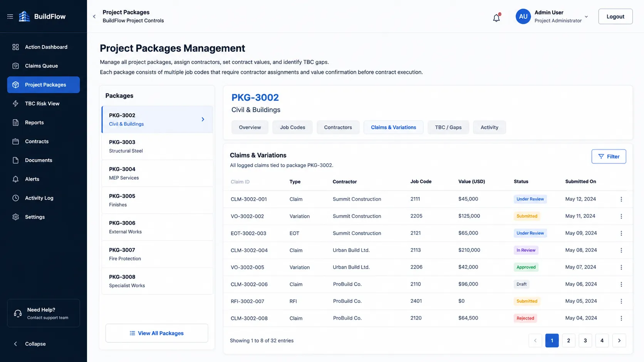Open the Filter button
This screenshot has height=362, width=644.
click(609, 157)
